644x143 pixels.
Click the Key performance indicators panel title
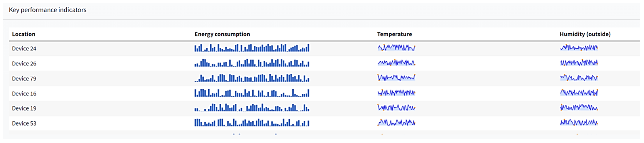pyautogui.click(x=48, y=10)
